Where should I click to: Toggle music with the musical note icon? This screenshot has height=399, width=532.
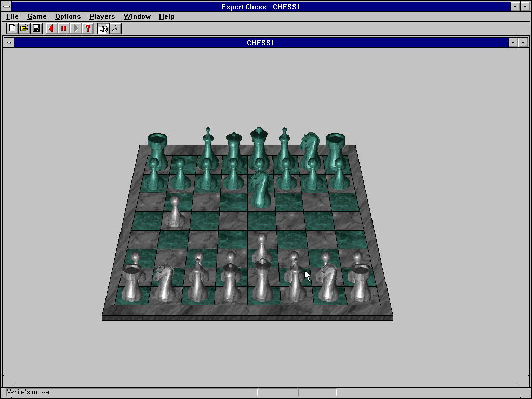(115, 29)
